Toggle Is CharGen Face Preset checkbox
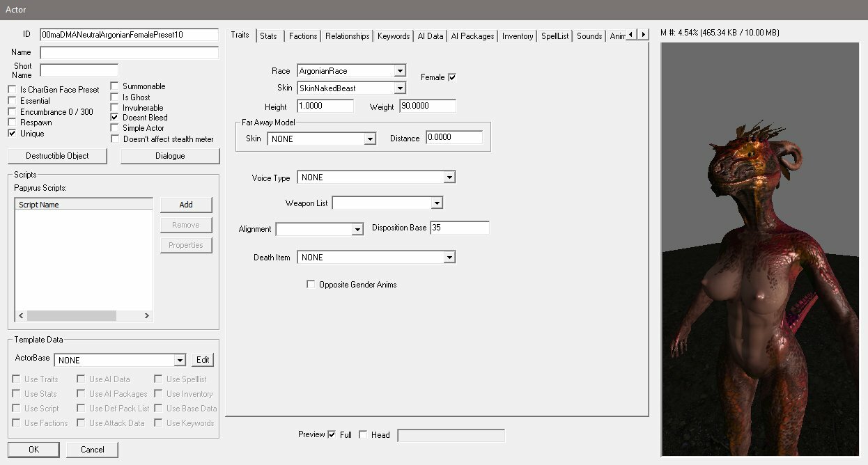The image size is (868, 465). pyautogui.click(x=12, y=90)
